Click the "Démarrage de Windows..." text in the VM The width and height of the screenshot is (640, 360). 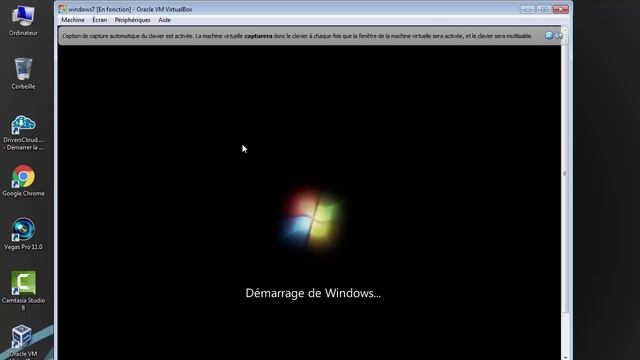click(313, 293)
